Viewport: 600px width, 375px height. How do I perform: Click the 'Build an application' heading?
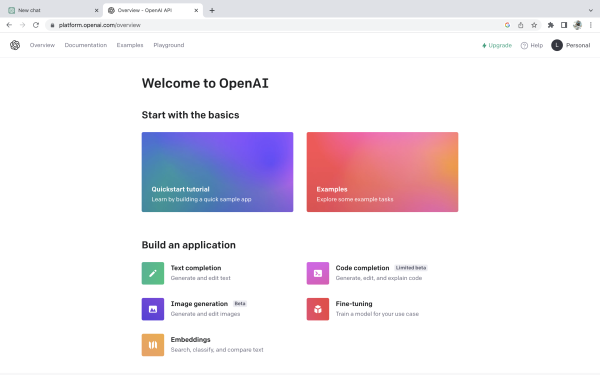[x=189, y=245]
